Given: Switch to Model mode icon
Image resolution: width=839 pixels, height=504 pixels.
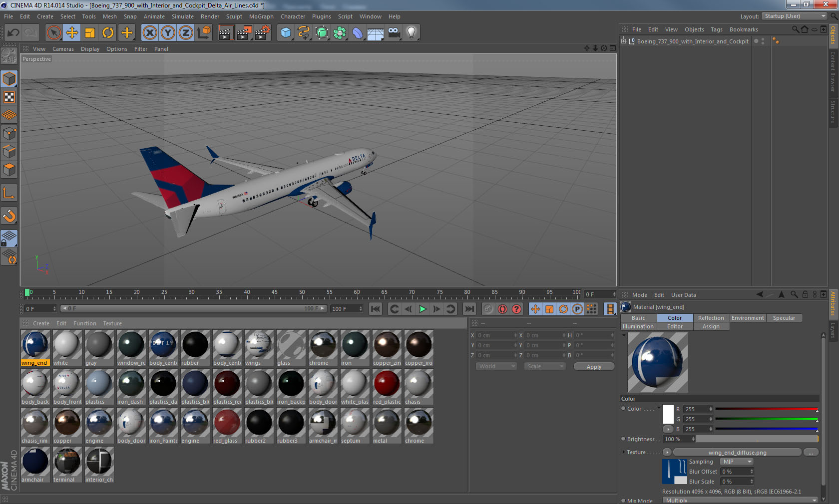Looking at the screenshot, I should pos(9,79).
